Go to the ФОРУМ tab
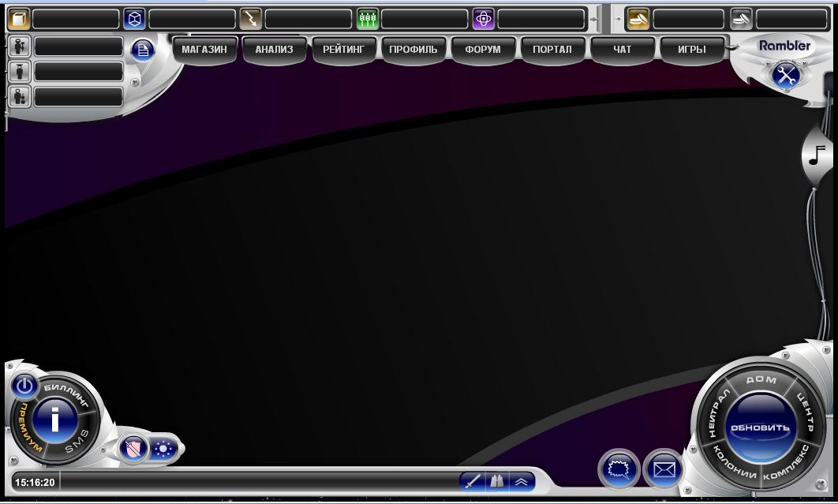 coord(483,50)
